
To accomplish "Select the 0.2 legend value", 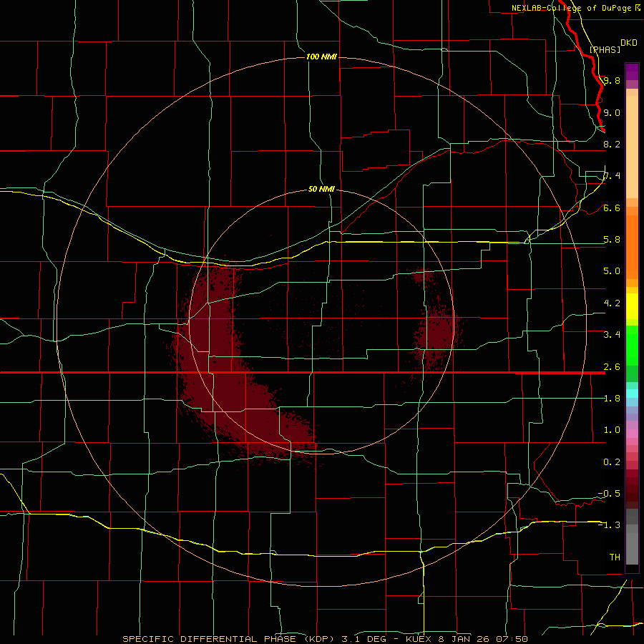I will click(x=612, y=462).
